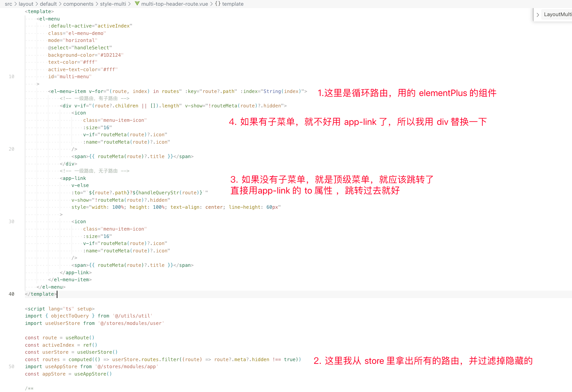Click the closing </el-menu> tag

click(51, 287)
